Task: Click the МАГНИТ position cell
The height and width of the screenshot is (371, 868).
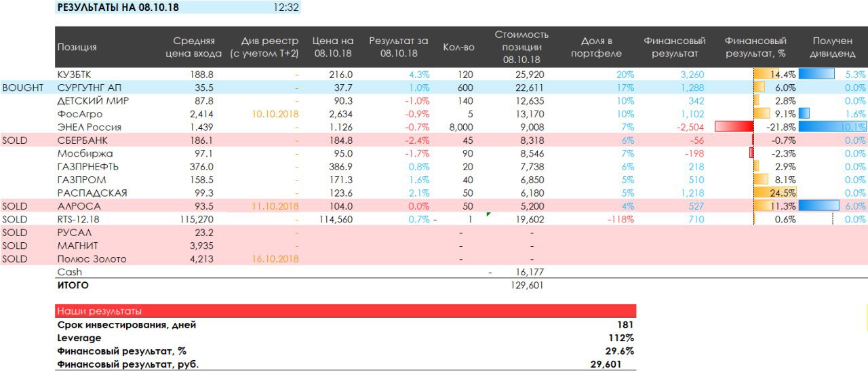Action: pos(77,246)
